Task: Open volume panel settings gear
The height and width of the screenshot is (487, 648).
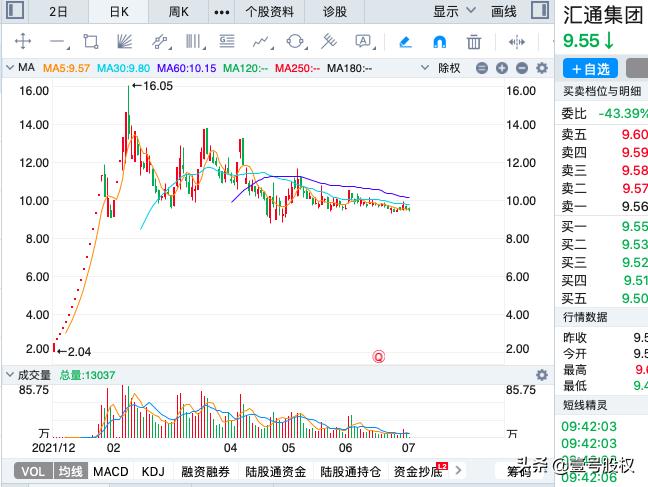Action: 542,375
